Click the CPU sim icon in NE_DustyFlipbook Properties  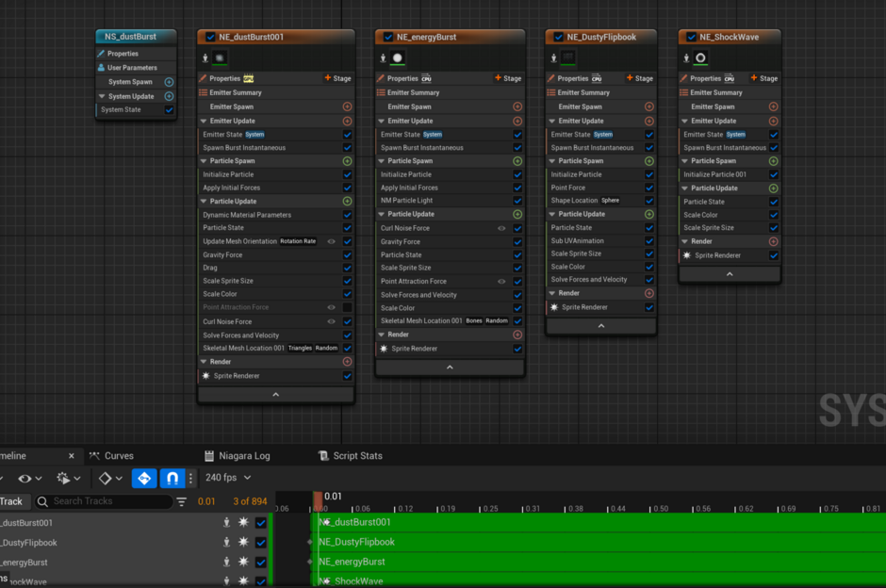596,78
